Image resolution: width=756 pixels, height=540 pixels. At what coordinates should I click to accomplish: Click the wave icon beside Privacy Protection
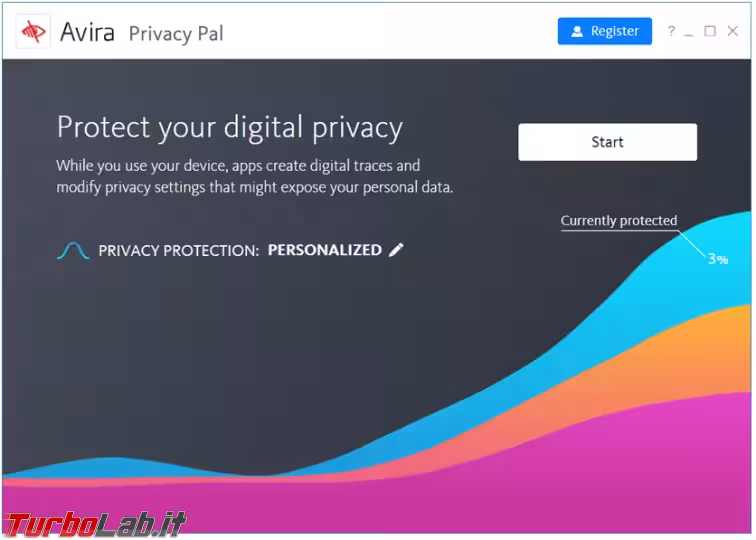(73, 250)
